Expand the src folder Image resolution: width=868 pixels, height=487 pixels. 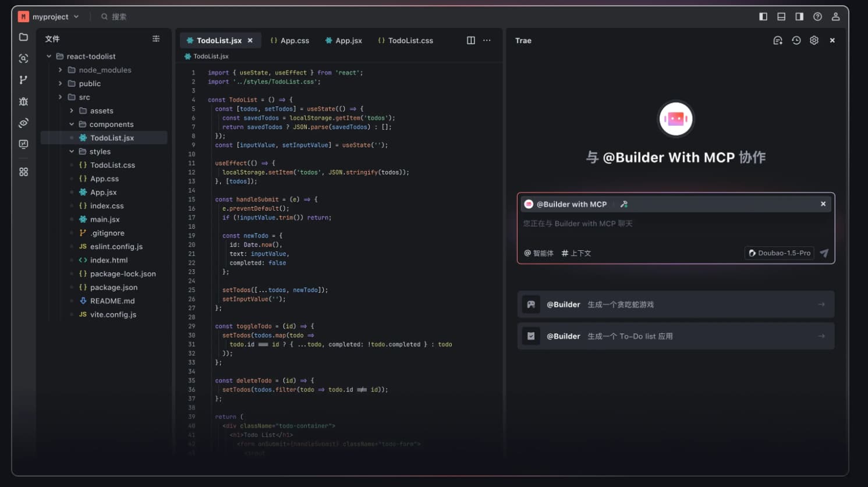(60, 97)
